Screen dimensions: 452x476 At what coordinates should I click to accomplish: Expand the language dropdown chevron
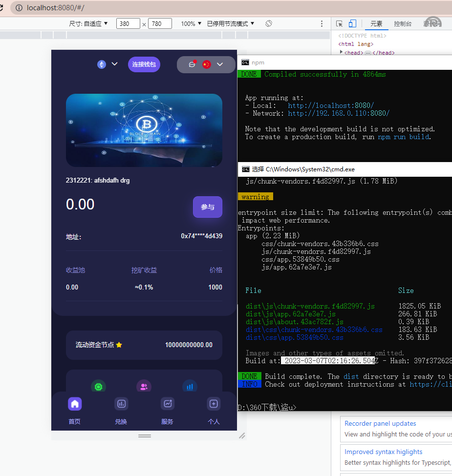point(220,64)
